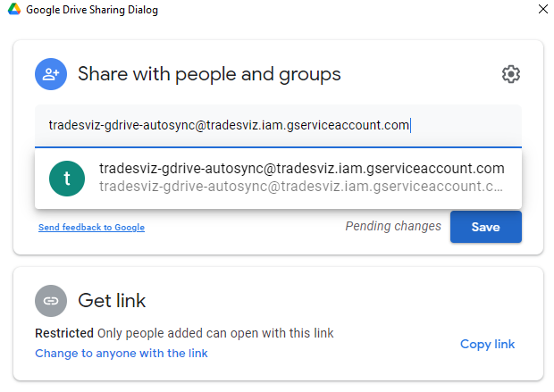Click the 'Get link' heading
Image resolution: width=554 pixels, height=392 pixels.
(112, 301)
